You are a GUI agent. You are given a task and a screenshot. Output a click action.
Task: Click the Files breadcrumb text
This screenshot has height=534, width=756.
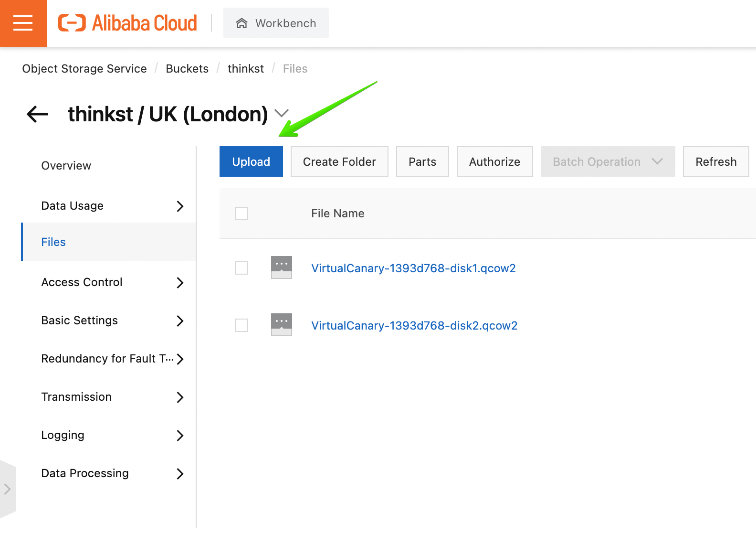click(295, 69)
